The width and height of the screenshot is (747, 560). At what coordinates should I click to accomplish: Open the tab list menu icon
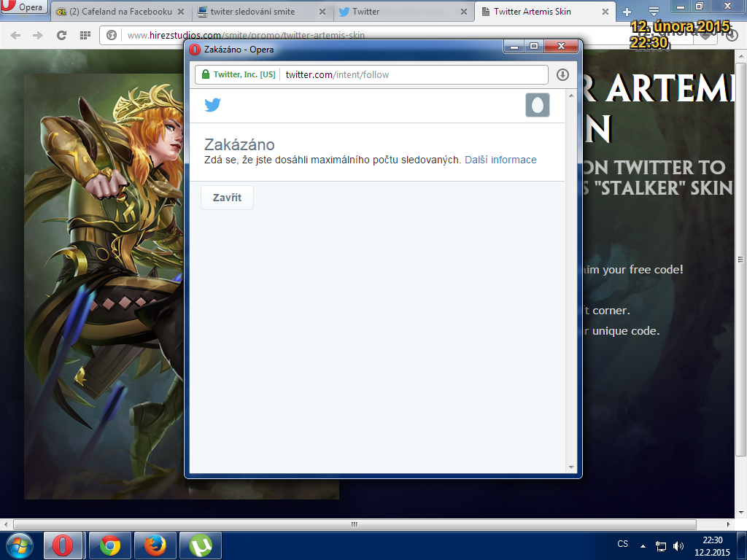(x=654, y=12)
